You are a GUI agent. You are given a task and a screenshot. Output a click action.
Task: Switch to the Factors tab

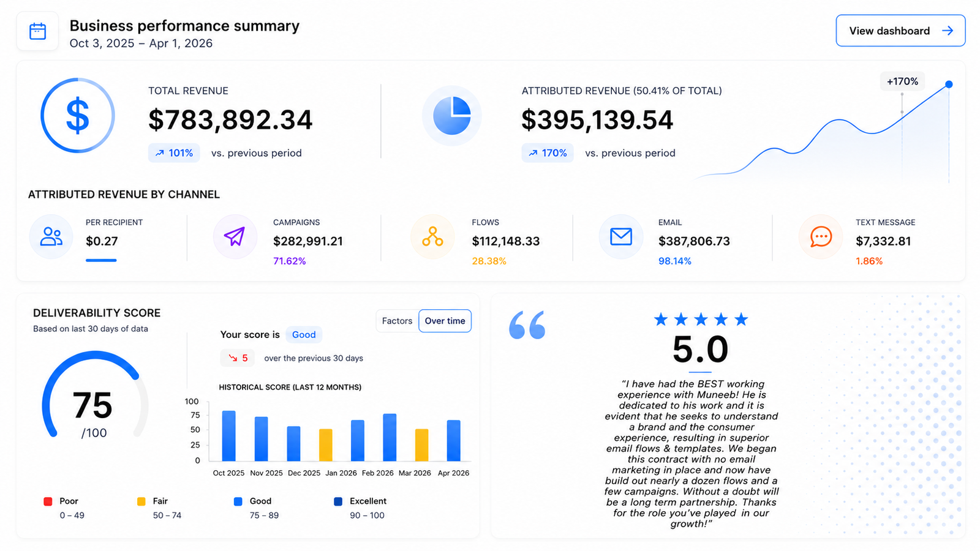click(x=397, y=321)
